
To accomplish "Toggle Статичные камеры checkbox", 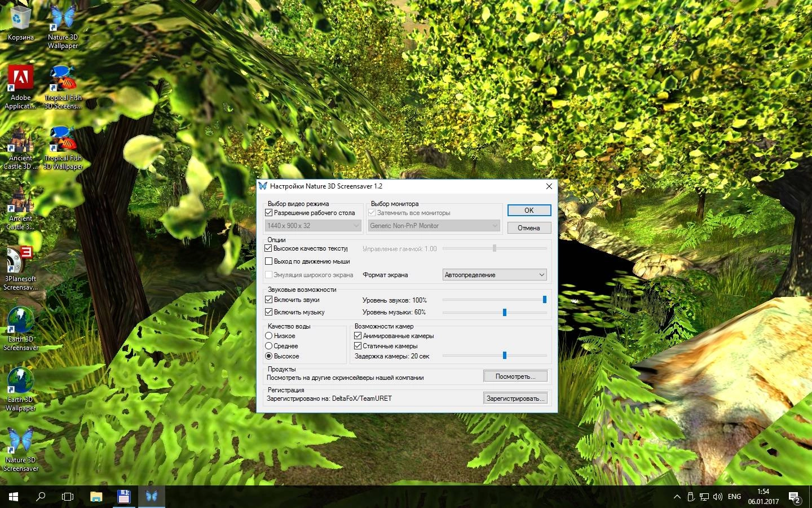I will click(x=358, y=345).
